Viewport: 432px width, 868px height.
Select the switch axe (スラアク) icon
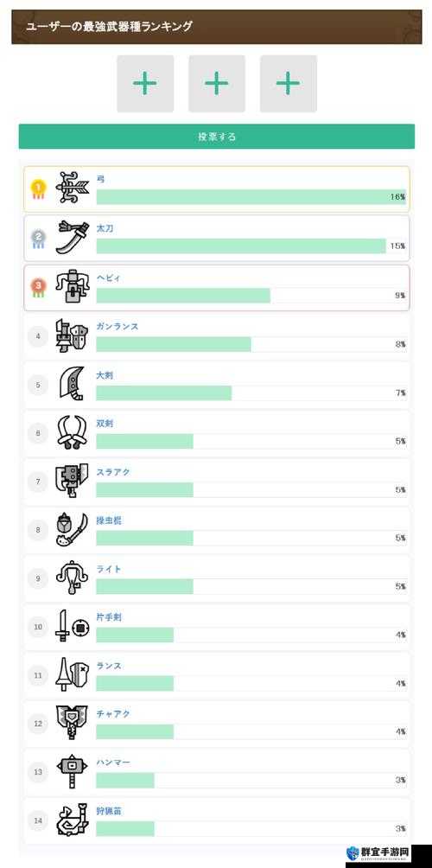pyautogui.click(x=72, y=481)
